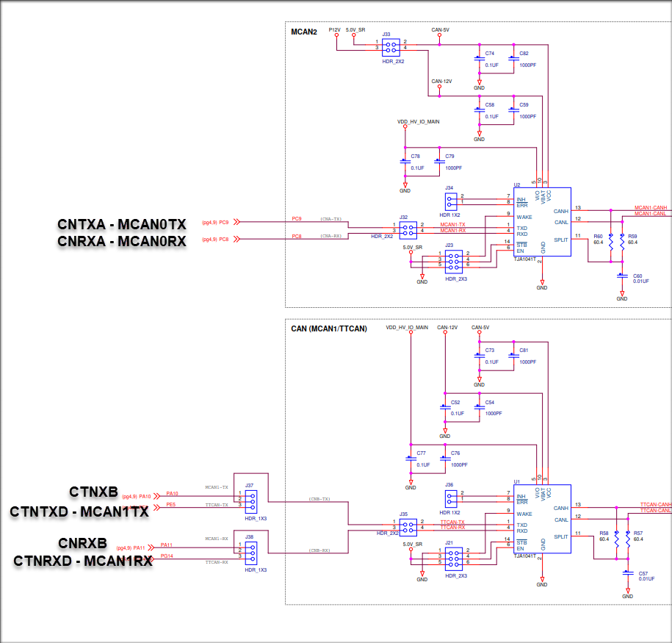Click the C78 capacitor designator
672x643 pixels.
pyautogui.click(x=415, y=156)
